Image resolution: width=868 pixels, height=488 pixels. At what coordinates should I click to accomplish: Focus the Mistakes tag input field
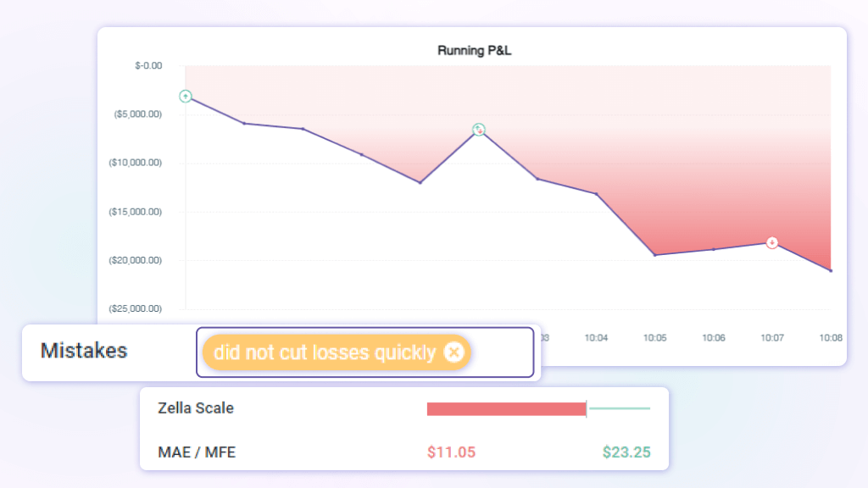tap(502, 352)
